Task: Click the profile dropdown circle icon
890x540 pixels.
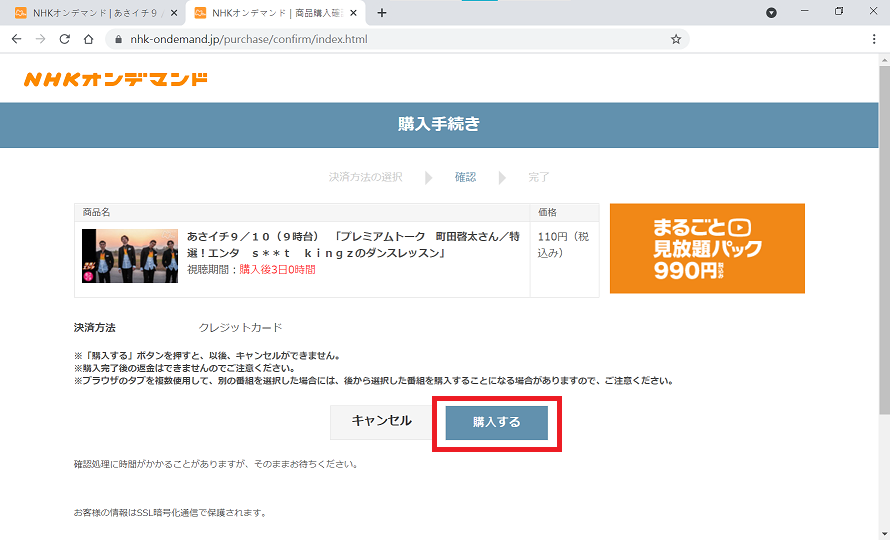Action: [x=771, y=12]
